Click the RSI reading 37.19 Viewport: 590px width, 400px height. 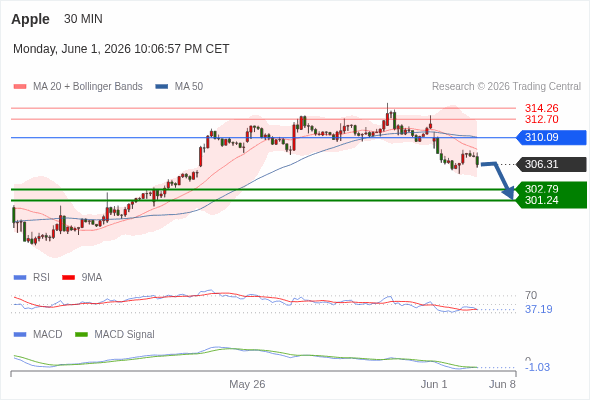click(539, 309)
